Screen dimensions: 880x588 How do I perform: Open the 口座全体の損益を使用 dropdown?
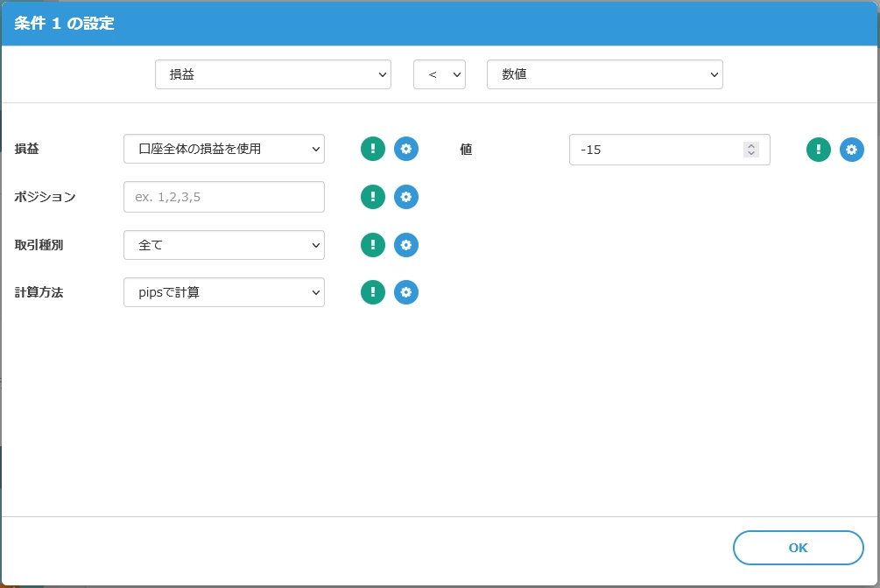click(x=223, y=149)
